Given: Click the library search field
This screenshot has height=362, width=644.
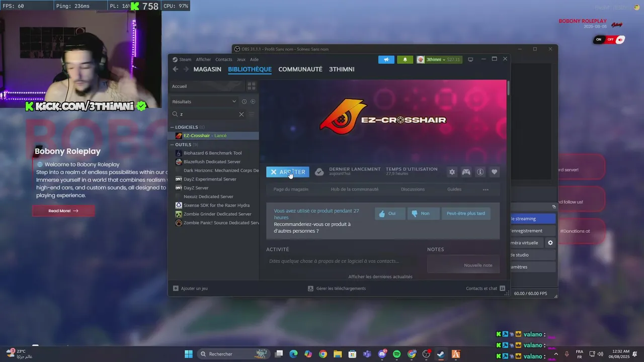Looking at the screenshot, I should (208, 114).
